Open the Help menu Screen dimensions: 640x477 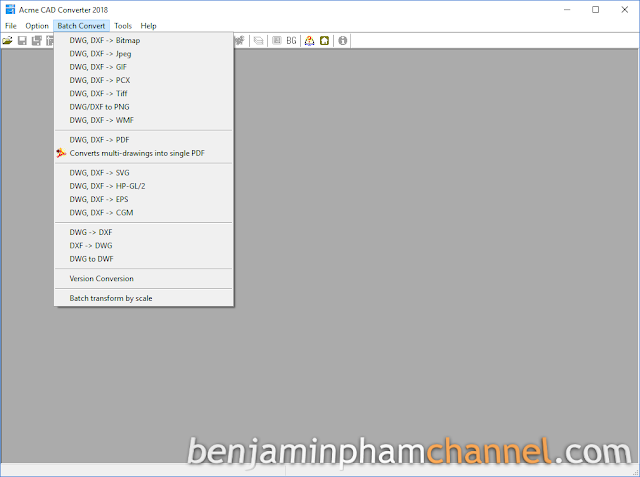click(x=148, y=26)
